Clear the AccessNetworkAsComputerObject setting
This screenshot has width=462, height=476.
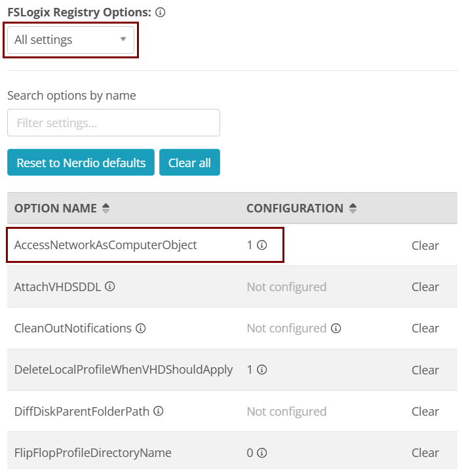[x=425, y=246]
